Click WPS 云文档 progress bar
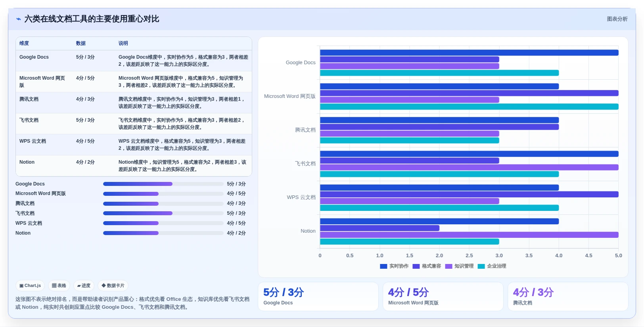 (163, 223)
